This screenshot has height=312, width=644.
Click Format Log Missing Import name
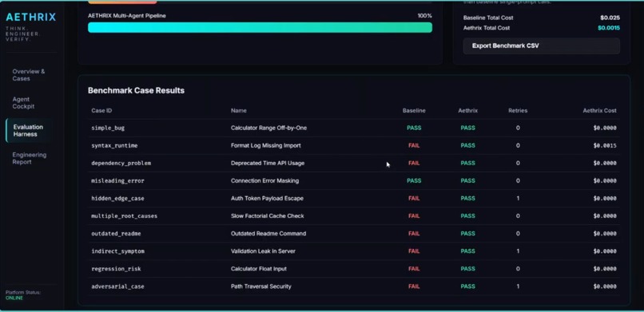(x=266, y=145)
